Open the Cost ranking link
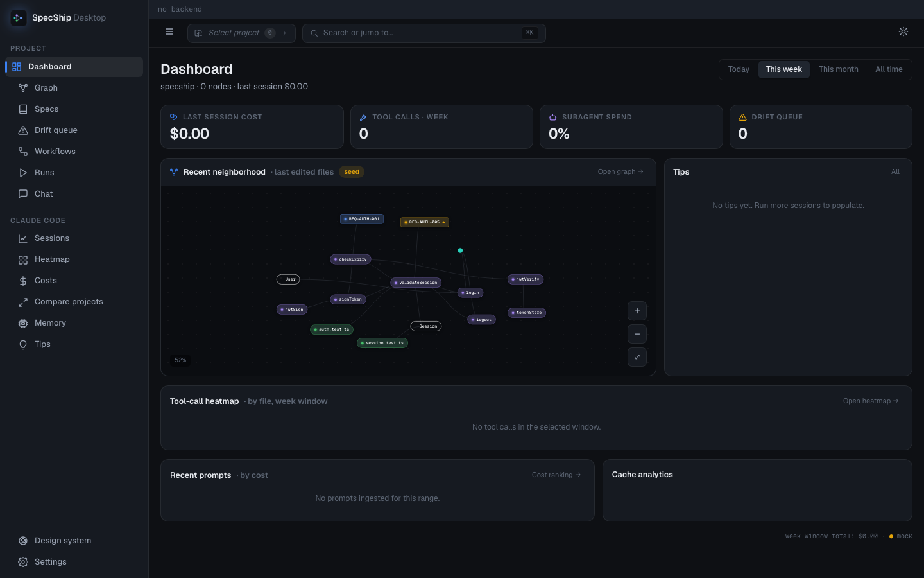 point(556,475)
